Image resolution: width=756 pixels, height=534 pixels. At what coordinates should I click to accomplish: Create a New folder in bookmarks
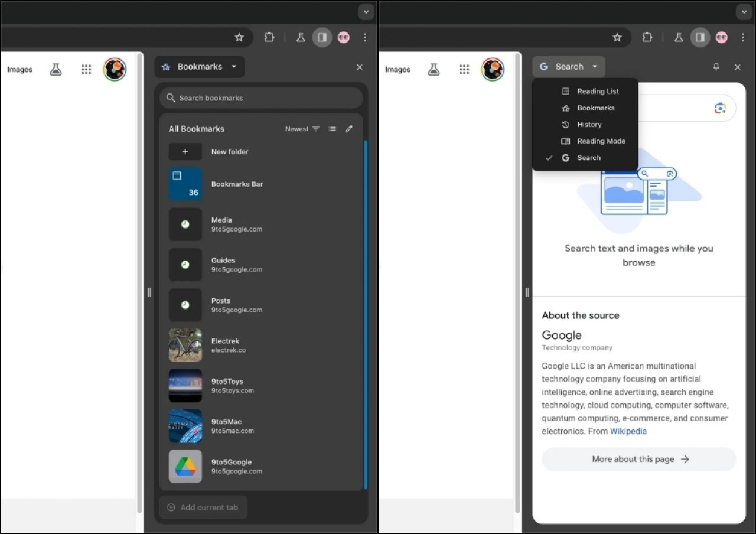click(x=261, y=152)
